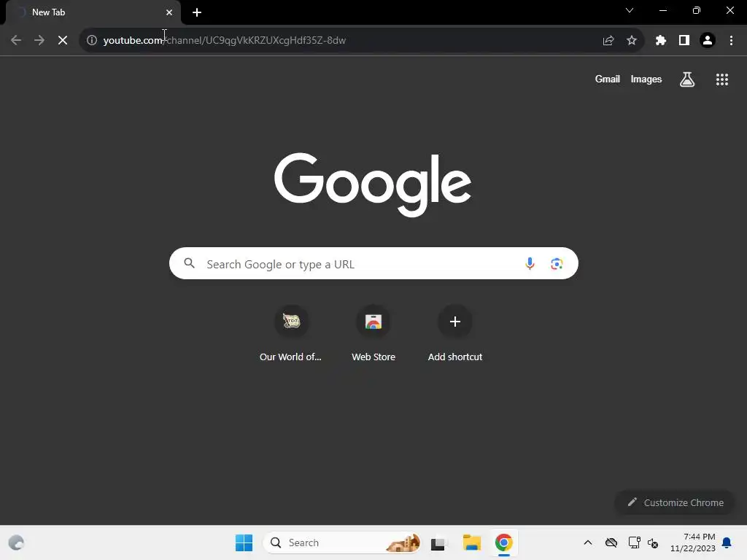
Task: Open File Explorer from taskbar
Action: (x=472, y=542)
